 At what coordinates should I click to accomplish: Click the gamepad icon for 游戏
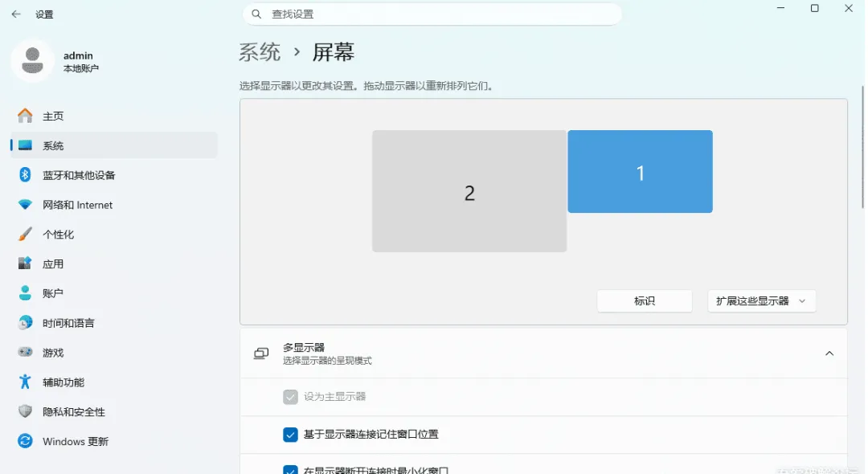click(x=25, y=353)
